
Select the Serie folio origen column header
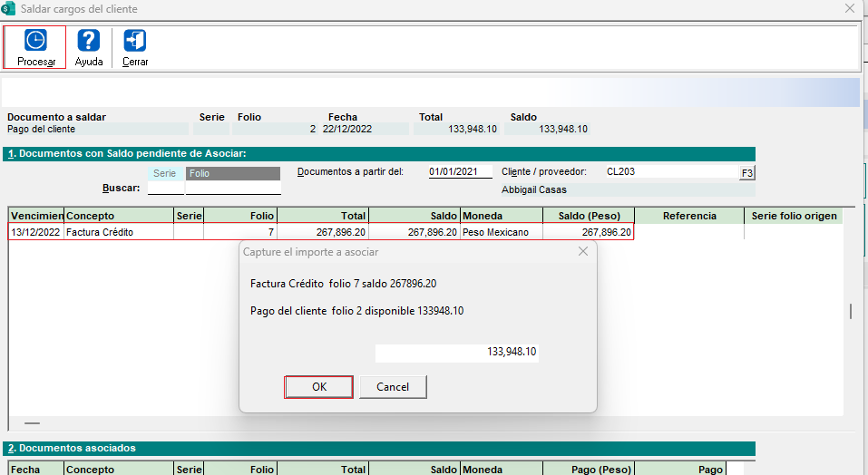(794, 217)
